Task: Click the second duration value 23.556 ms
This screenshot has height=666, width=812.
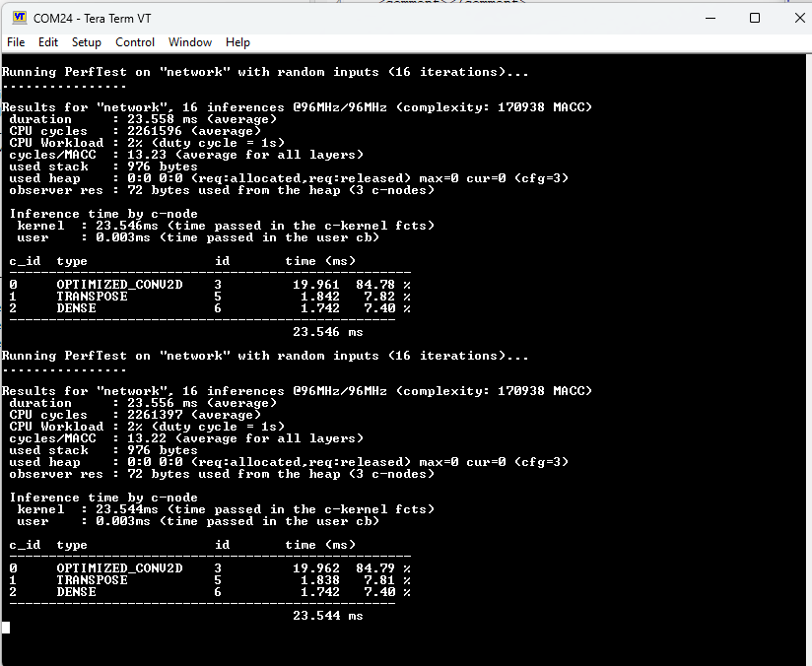Action: pos(162,403)
